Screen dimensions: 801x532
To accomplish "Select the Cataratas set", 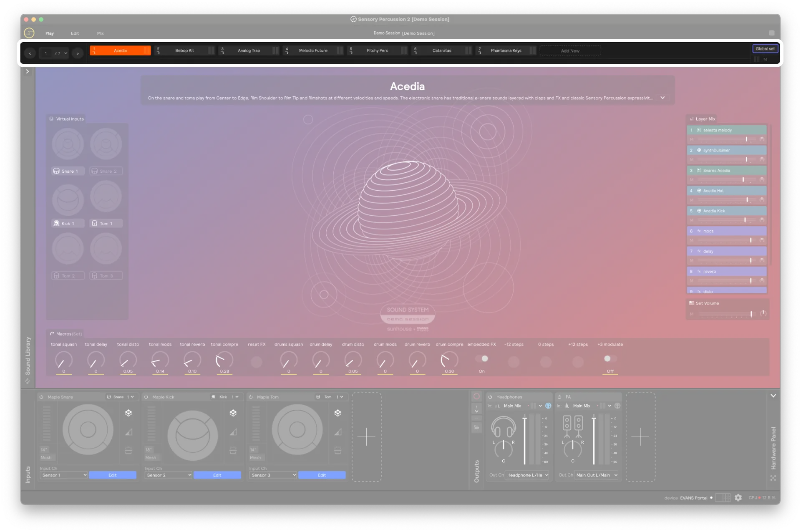I will pos(441,50).
